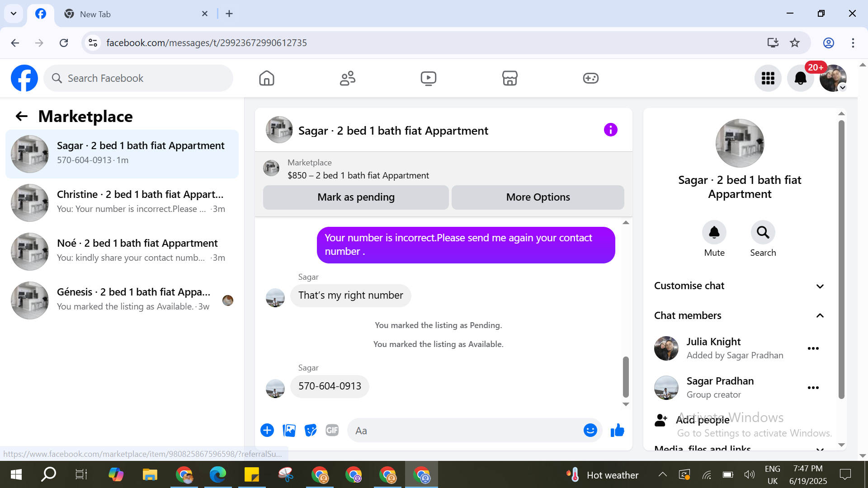868x488 pixels.
Task: Open the emoji picker in message box
Action: [590, 431]
